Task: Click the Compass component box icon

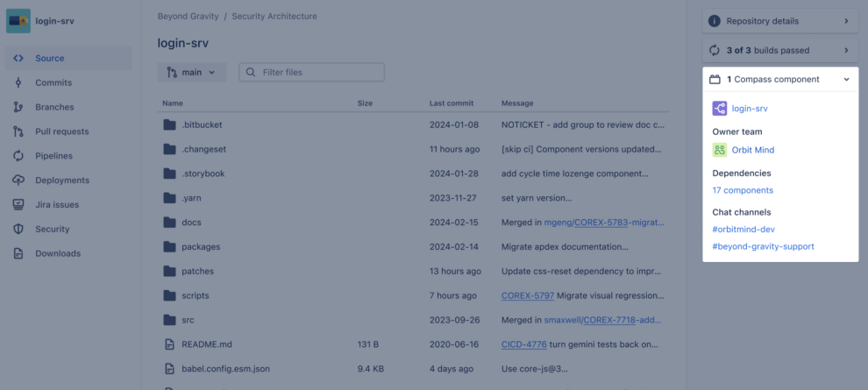Action: [715, 79]
